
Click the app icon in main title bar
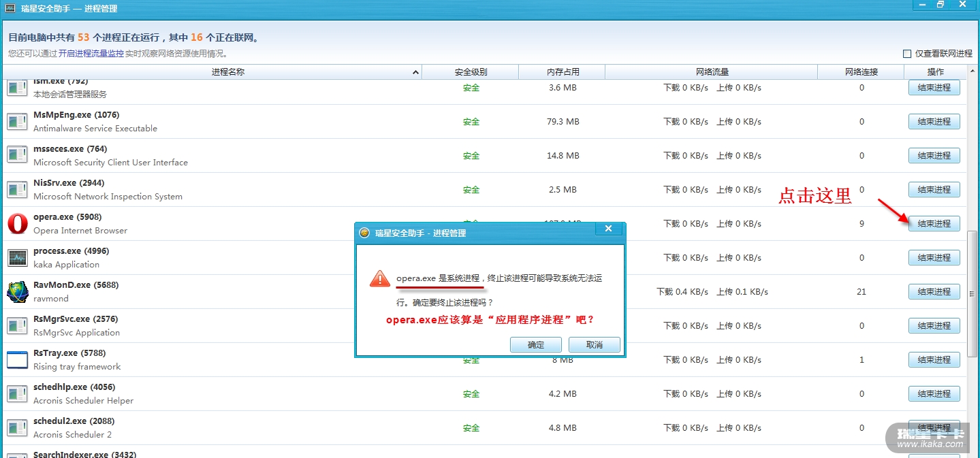tap(10, 8)
